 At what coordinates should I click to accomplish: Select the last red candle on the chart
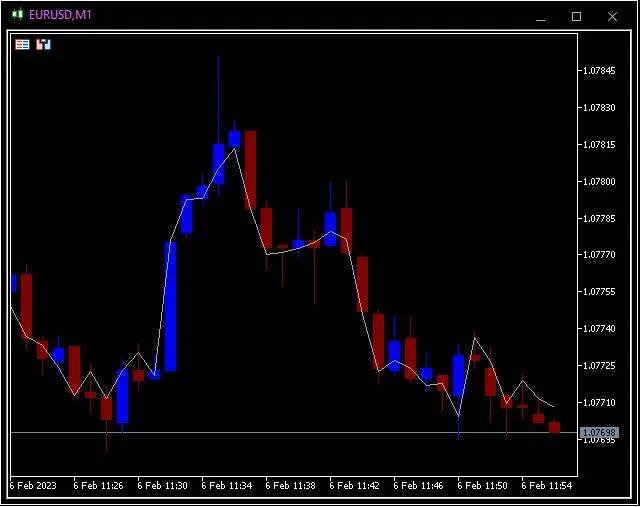(x=554, y=427)
